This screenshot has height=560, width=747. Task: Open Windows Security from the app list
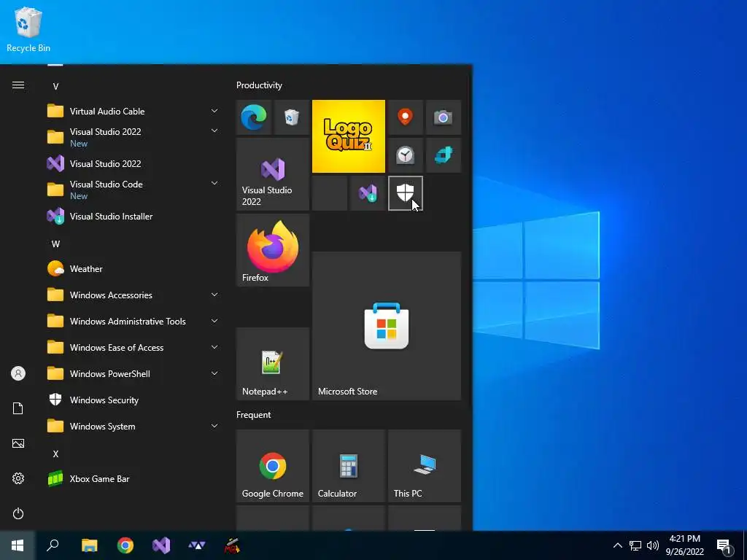click(x=133, y=400)
